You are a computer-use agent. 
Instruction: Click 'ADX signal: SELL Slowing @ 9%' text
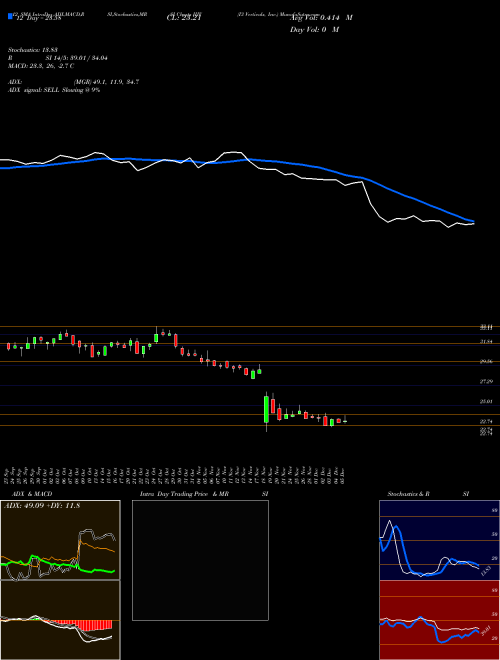point(54,90)
